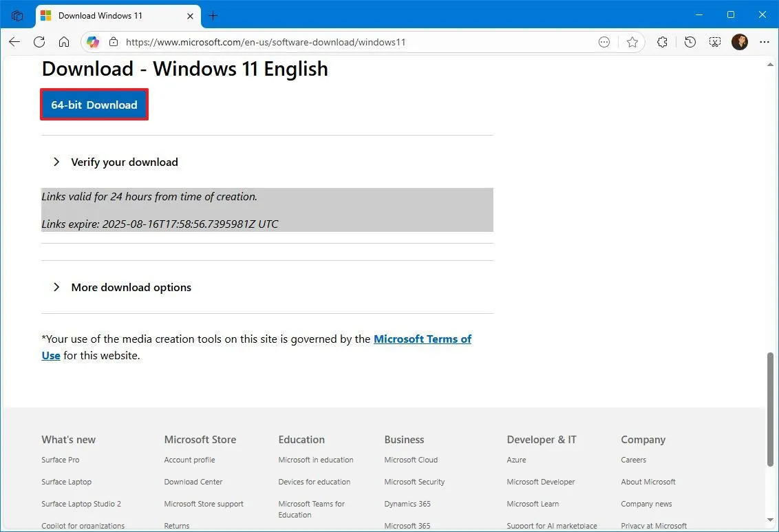This screenshot has height=532, width=779.
Task: Reload the page
Action: (x=39, y=42)
